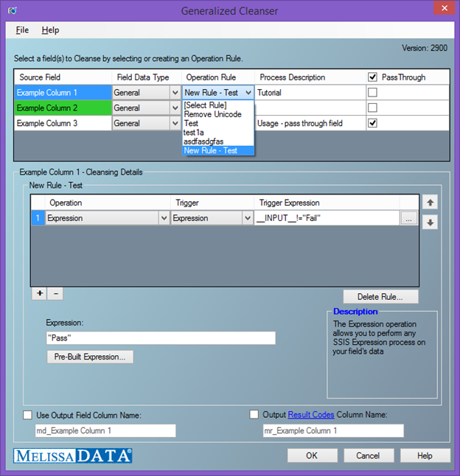Click the Expression input field containing "Pass"

(160, 337)
